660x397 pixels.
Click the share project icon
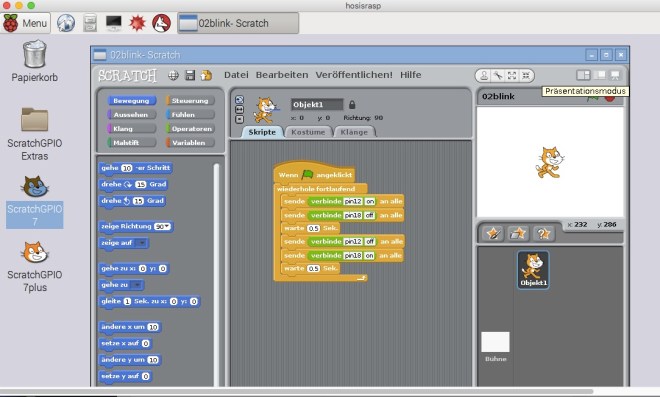pyautogui.click(x=206, y=75)
